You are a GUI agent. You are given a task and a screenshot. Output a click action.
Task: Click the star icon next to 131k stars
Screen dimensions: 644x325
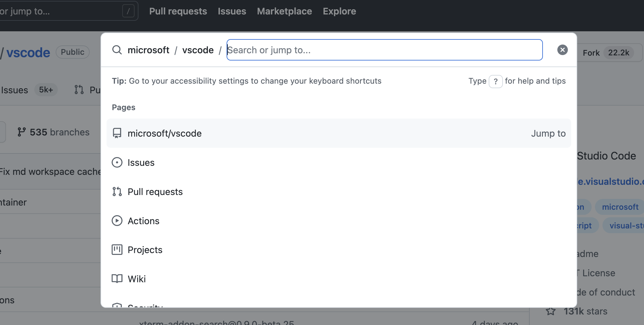pos(551,311)
